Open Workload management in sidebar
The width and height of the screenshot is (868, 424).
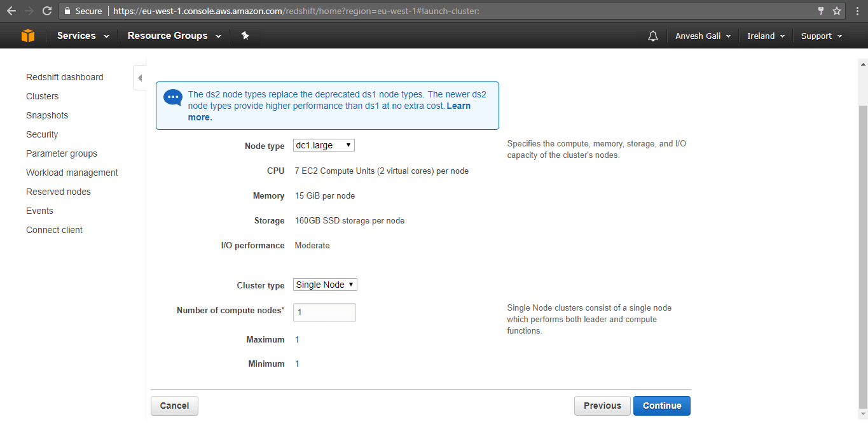click(x=72, y=173)
